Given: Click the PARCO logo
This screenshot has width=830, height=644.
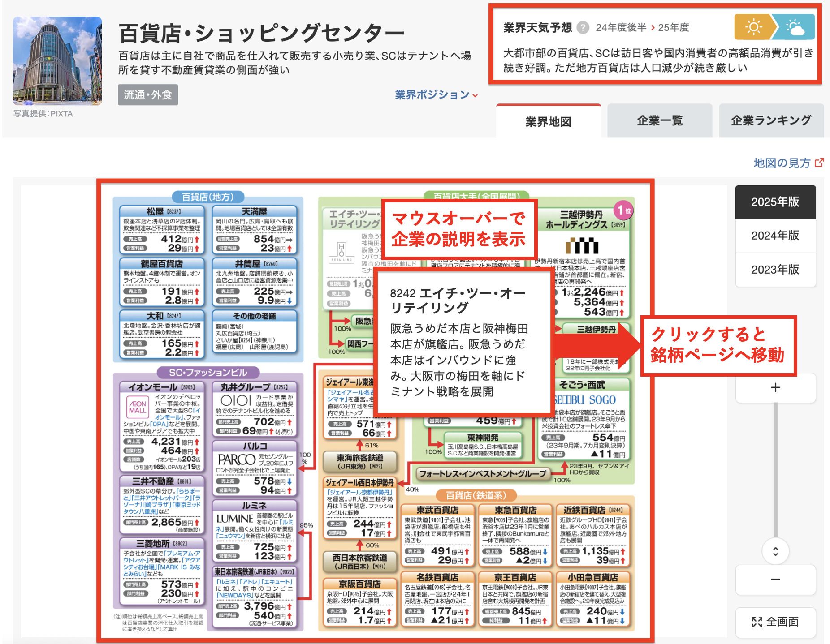Looking at the screenshot, I should pos(236,459).
